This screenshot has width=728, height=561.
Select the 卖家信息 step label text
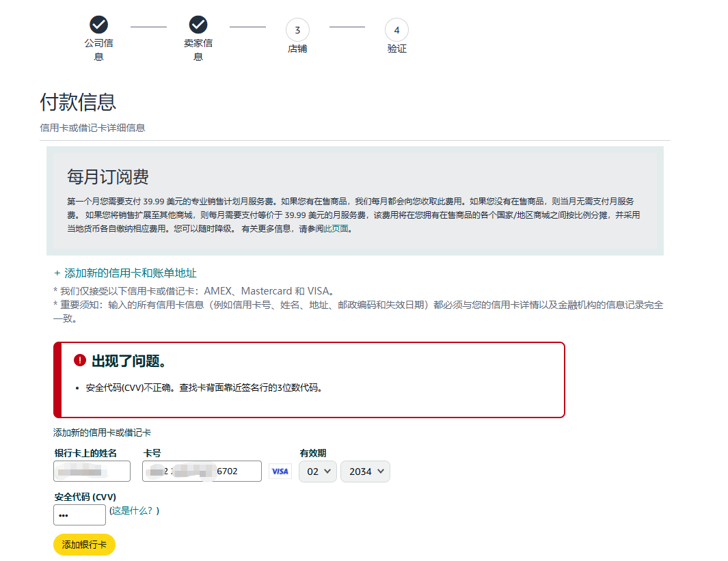coord(198,49)
